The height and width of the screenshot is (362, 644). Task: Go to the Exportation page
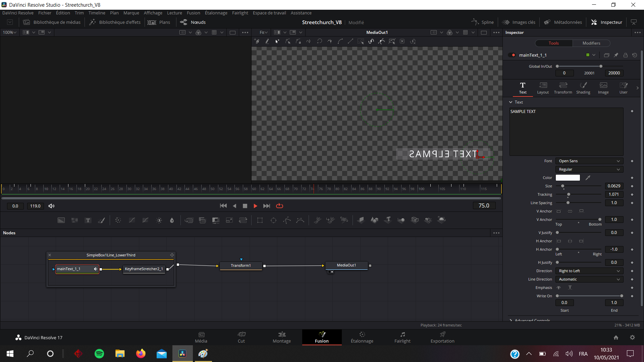(442, 337)
